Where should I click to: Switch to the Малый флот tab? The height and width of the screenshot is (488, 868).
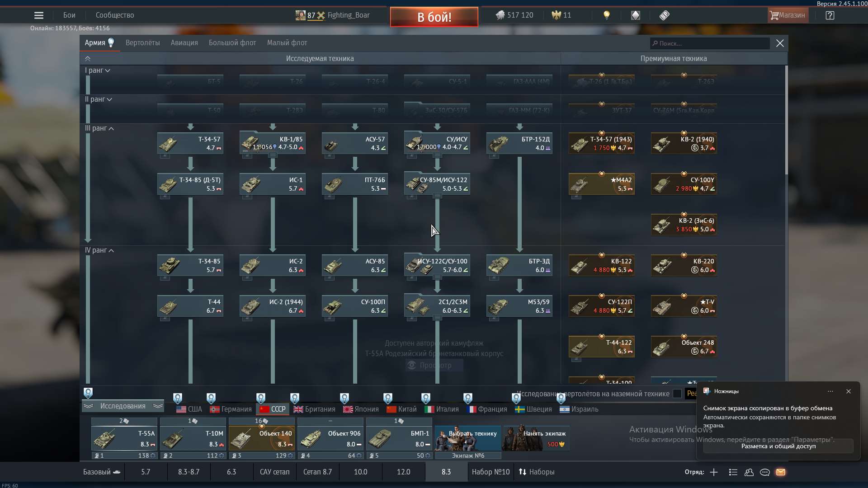pyautogui.click(x=287, y=43)
